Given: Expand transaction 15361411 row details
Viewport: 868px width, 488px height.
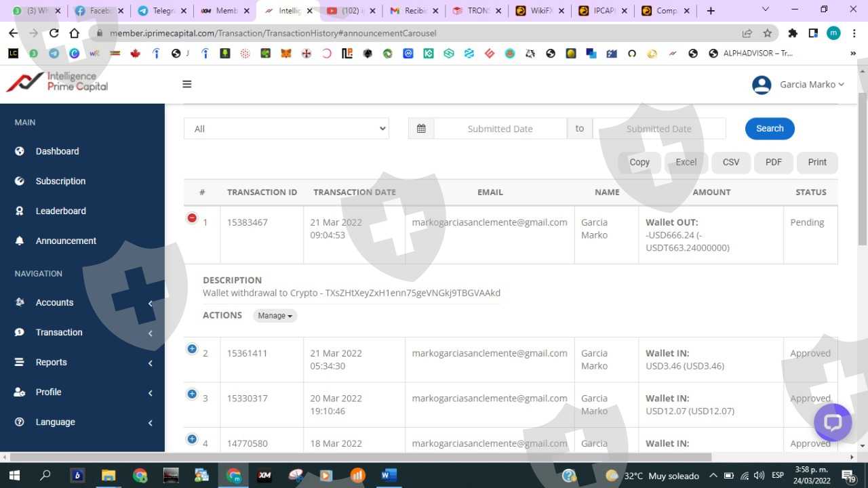Looking at the screenshot, I should point(192,348).
